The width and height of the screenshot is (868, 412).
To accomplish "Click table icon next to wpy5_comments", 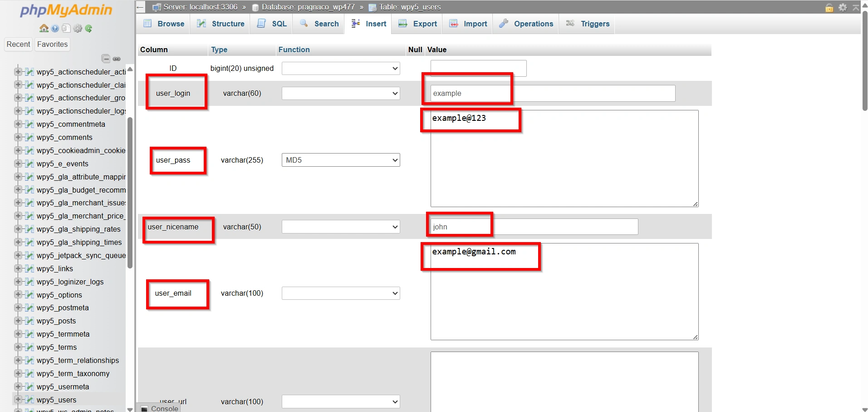I will coord(29,137).
